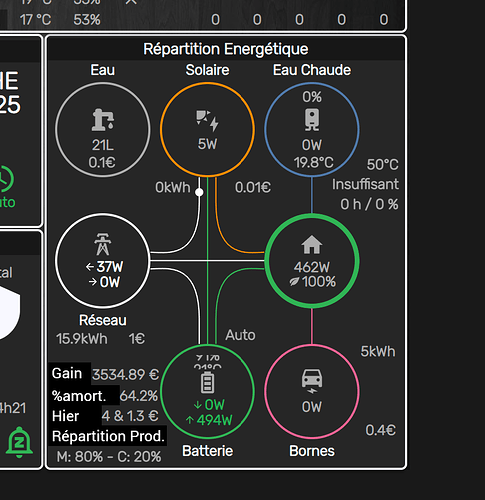Click the water faucet icon in Eau circle
The height and width of the screenshot is (500, 485).
point(103,119)
